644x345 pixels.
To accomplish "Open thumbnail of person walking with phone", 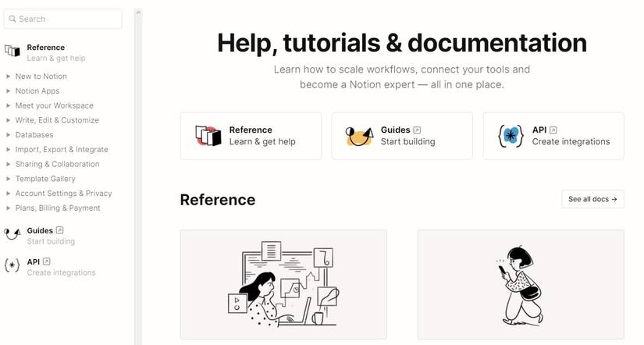I will click(521, 285).
